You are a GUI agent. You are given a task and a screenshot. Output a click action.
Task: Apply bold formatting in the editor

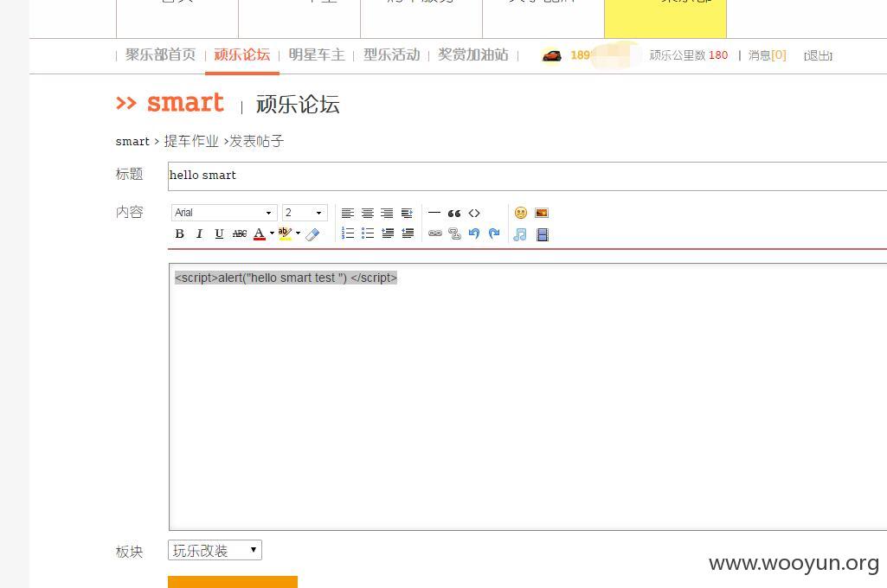179,233
